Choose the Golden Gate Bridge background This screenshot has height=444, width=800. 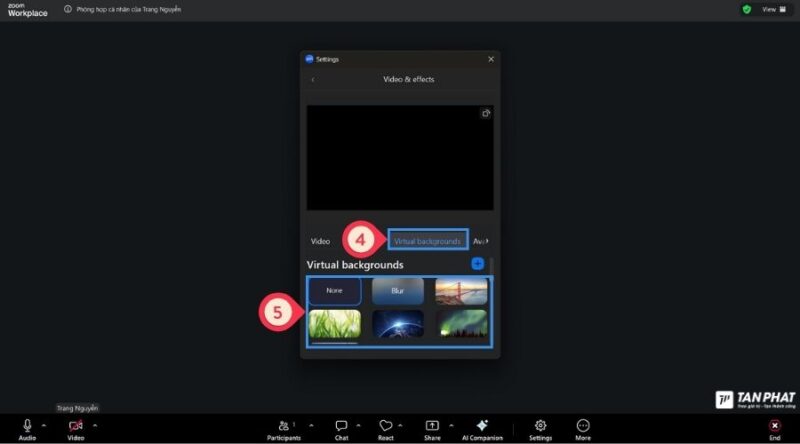point(461,291)
